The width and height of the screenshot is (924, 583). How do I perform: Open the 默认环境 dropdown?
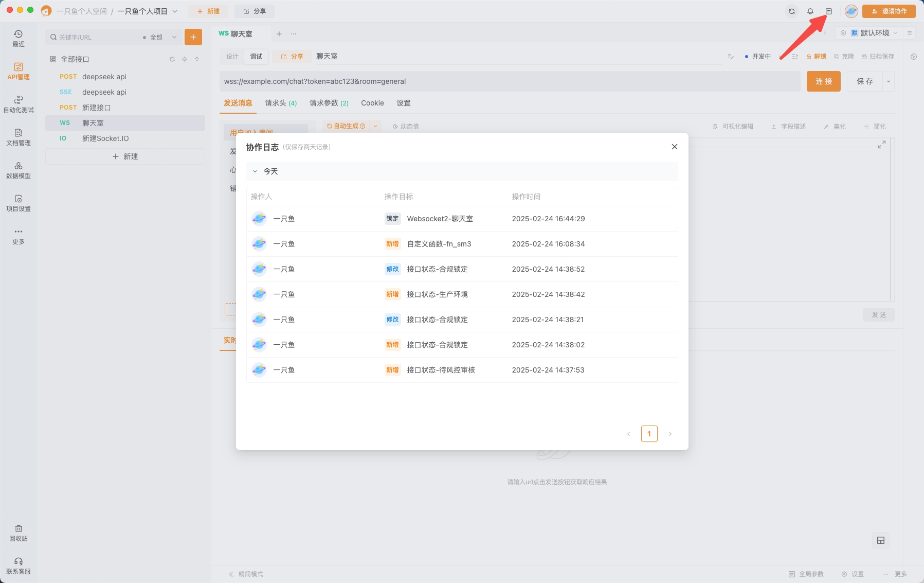pos(877,32)
